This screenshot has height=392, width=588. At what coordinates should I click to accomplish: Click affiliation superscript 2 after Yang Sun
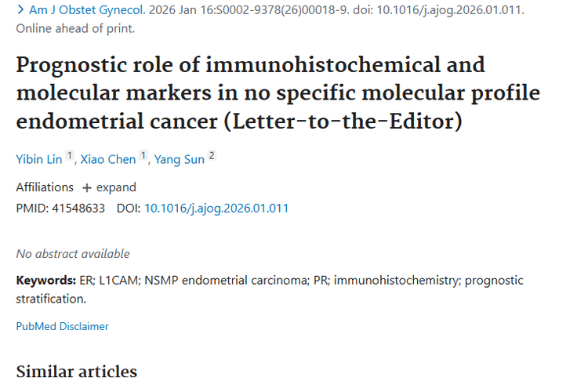[x=211, y=156]
